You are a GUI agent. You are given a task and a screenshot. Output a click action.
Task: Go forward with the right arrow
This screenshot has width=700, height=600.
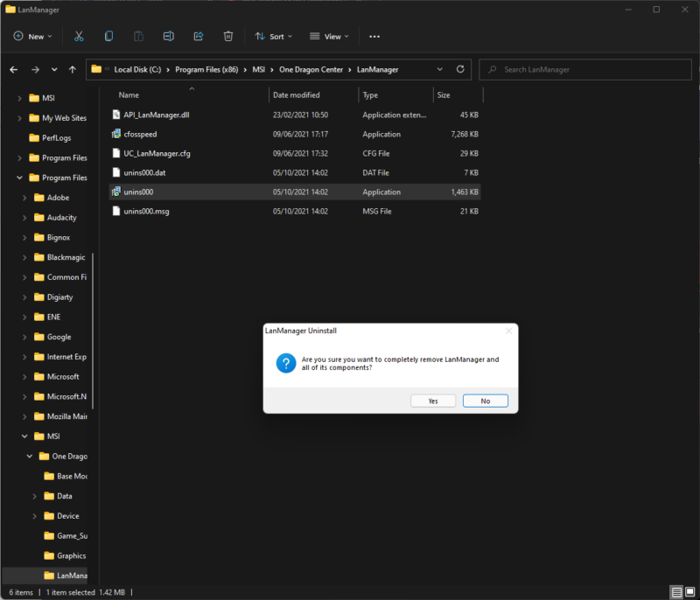[x=35, y=70]
